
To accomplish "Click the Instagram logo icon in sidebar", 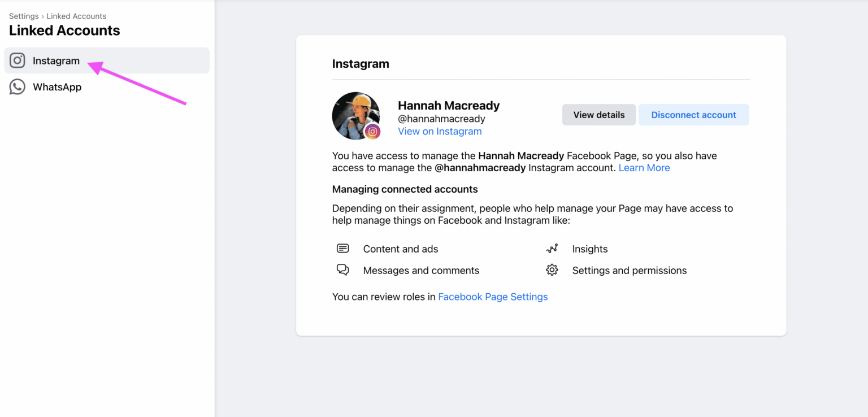I will click(18, 60).
